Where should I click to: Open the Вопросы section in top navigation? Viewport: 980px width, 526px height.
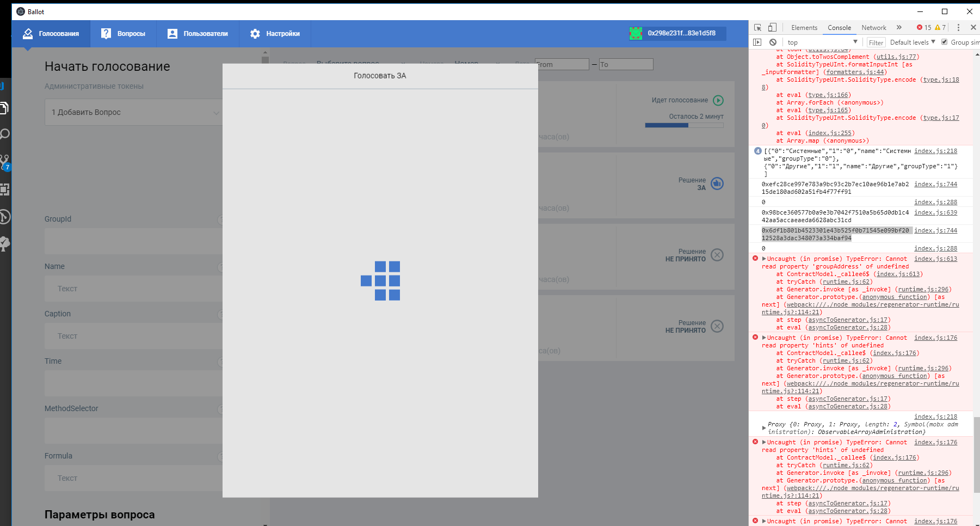tap(124, 33)
